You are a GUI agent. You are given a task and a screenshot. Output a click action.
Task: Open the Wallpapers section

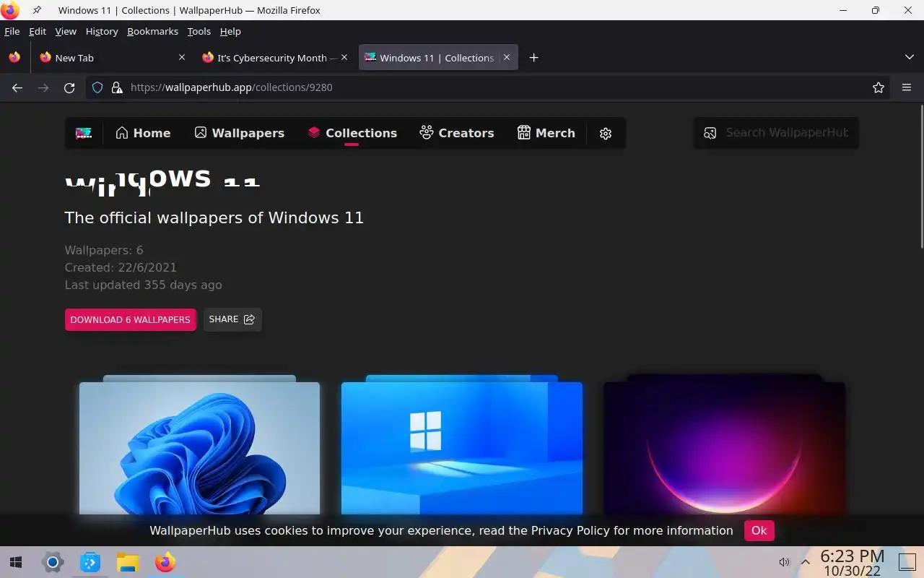239,133
